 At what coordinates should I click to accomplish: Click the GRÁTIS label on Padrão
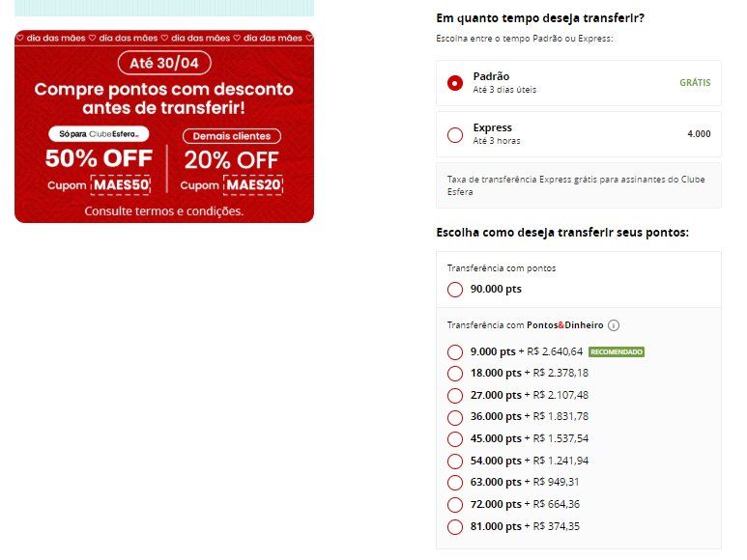pos(695,83)
